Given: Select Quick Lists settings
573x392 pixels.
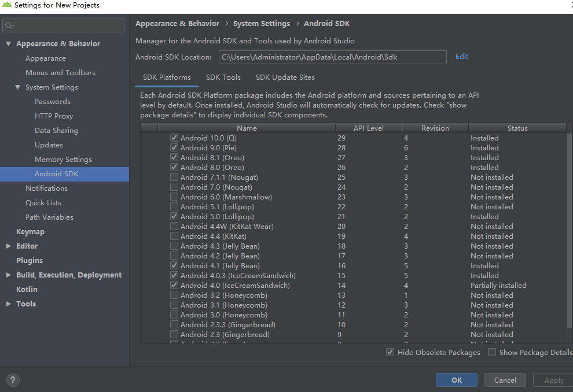Looking at the screenshot, I should (x=43, y=202).
